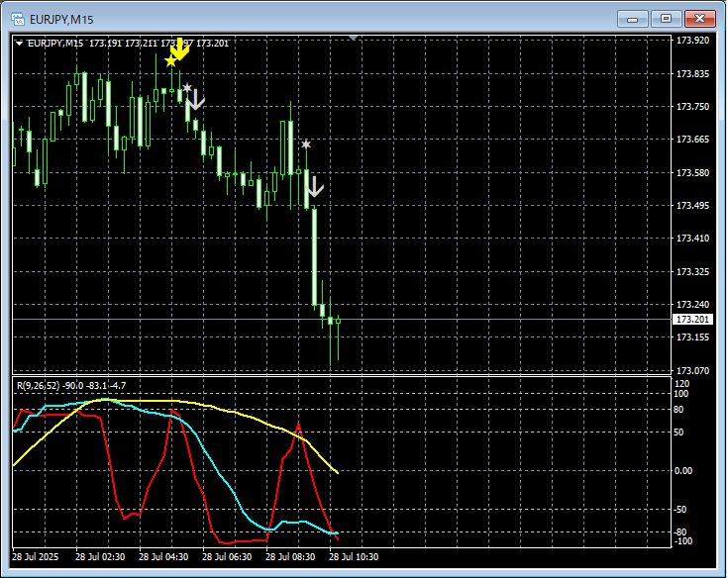Click the yellow star signal marker
This screenshot has height=578, width=728.
tap(170, 60)
